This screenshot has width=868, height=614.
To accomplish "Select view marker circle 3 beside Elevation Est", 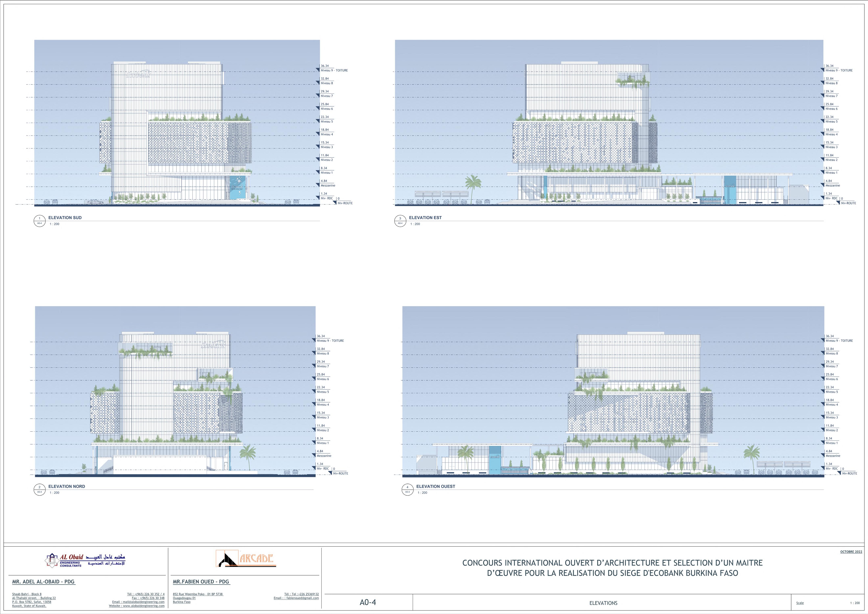I will (x=400, y=221).
